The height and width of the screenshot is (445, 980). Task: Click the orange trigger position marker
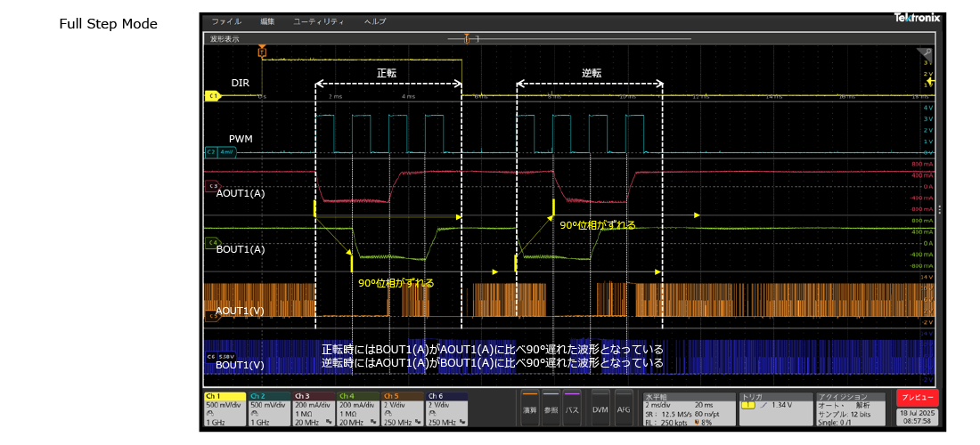click(262, 53)
